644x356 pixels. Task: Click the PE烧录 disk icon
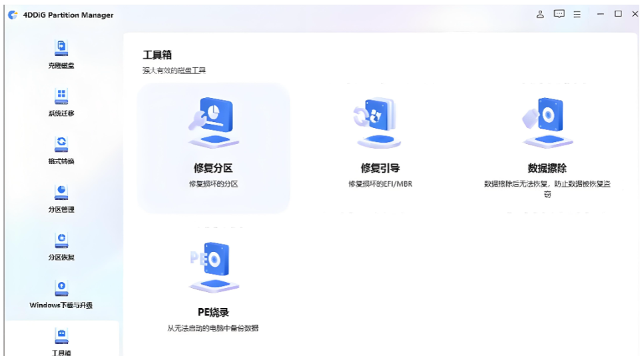[214, 267]
